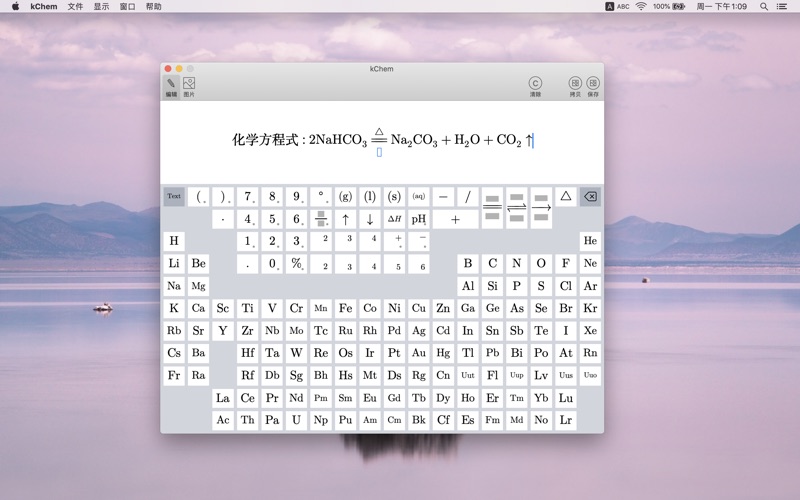Insert the pH key
The width and height of the screenshot is (800, 500).
(419, 219)
